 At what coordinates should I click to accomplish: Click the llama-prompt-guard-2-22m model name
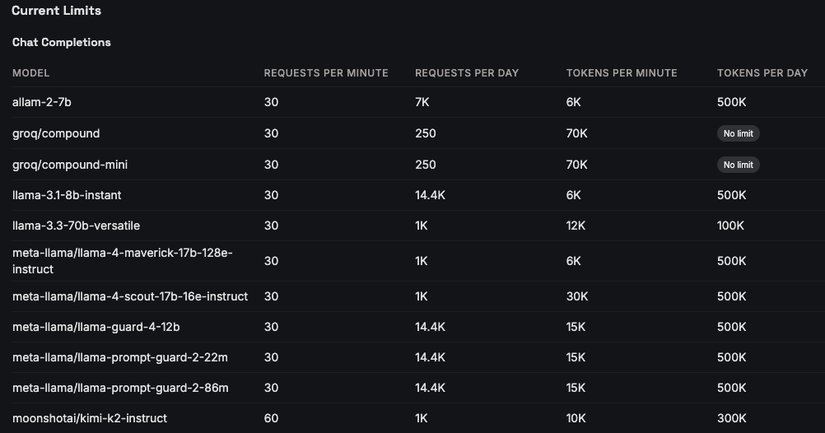pyautogui.click(x=120, y=358)
